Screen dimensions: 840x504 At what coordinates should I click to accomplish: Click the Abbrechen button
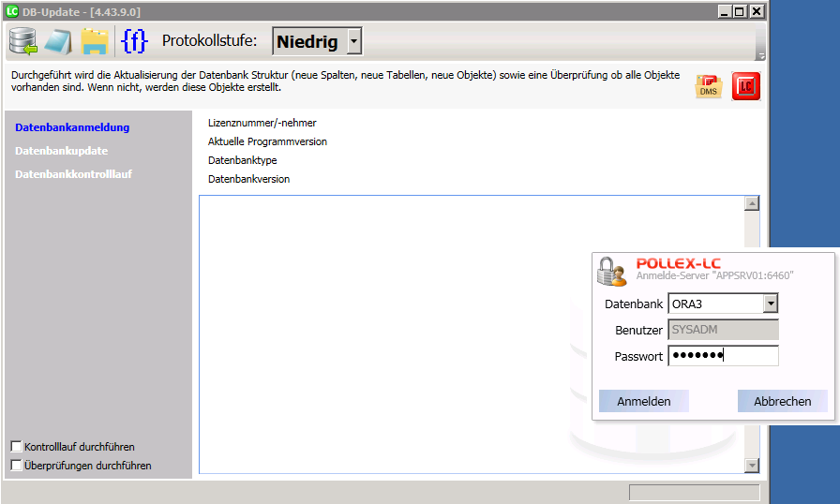pos(782,401)
